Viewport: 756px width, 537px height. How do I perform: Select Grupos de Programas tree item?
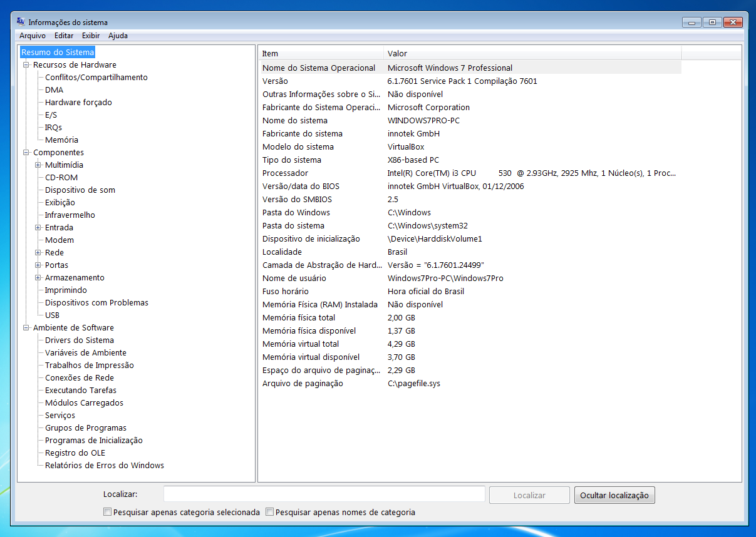click(86, 427)
